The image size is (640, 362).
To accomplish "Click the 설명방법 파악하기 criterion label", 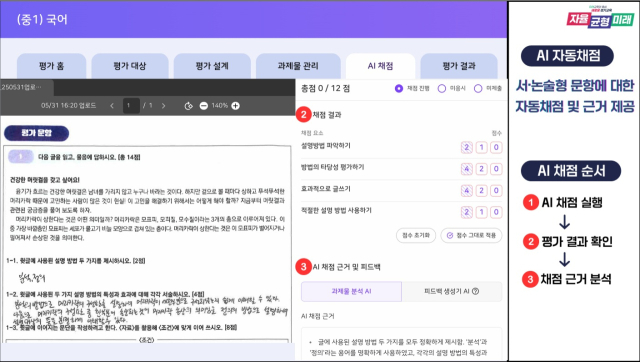I will (x=326, y=146).
